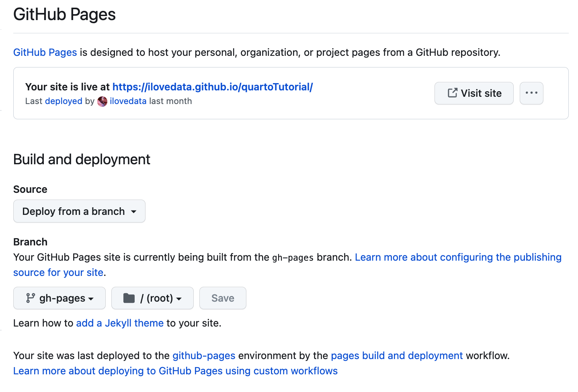The width and height of the screenshot is (578, 392).
Task: Click the external link icon on Visit site
Action: click(x=453, y=93)
